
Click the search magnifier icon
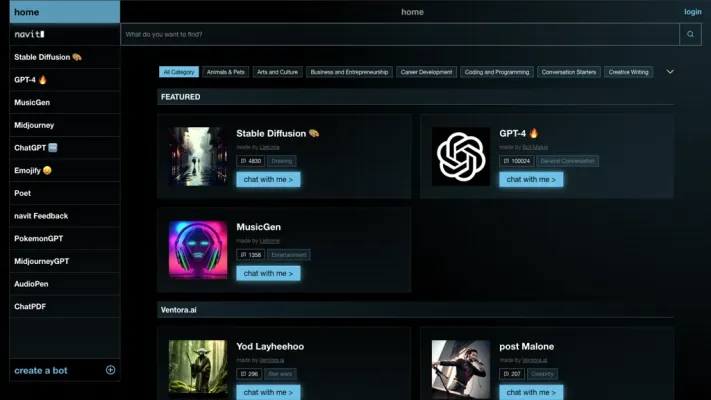click(x=690, y=35)
